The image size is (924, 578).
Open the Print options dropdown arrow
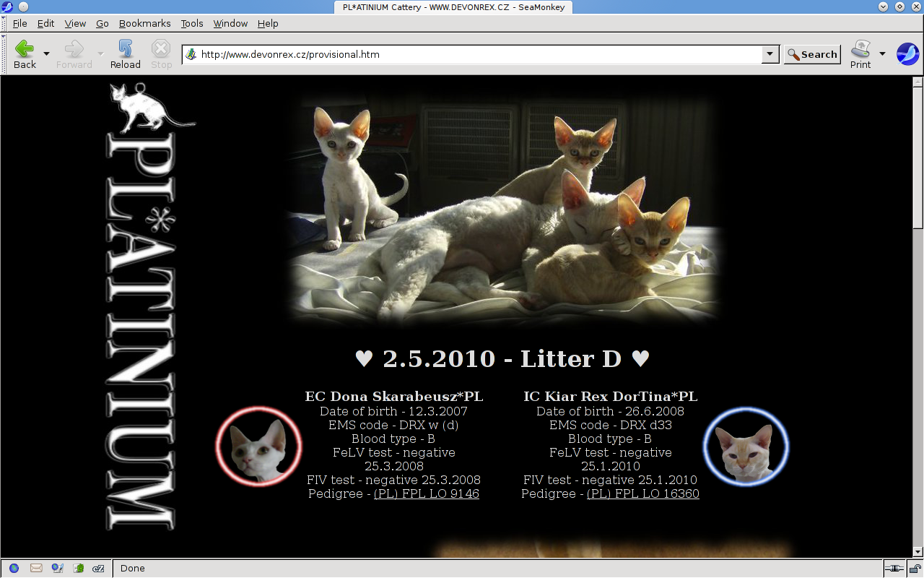(x=882, y=54)
